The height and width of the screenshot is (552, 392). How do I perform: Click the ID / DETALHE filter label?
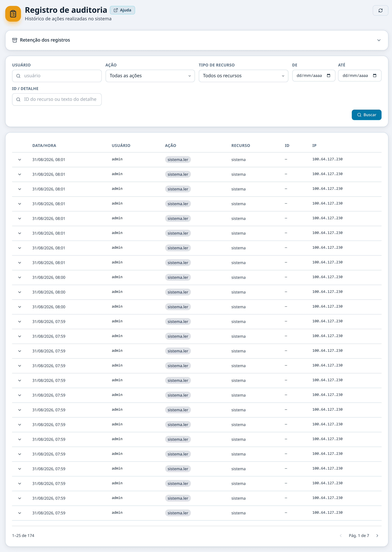pyautogui.click(x=25, y=89)
